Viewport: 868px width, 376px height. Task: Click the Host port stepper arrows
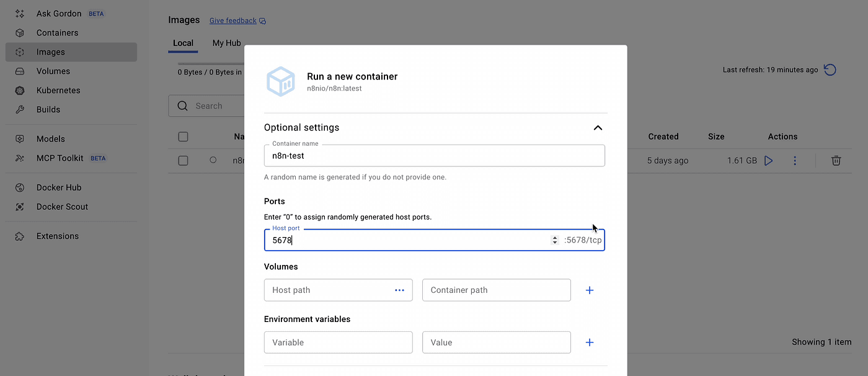click(555, 240)
